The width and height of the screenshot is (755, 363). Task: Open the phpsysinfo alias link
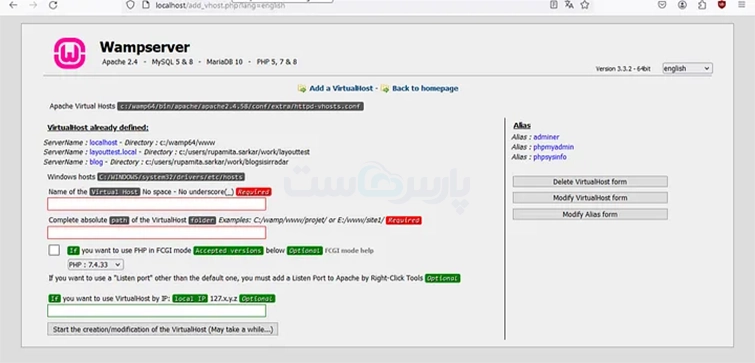550,157
